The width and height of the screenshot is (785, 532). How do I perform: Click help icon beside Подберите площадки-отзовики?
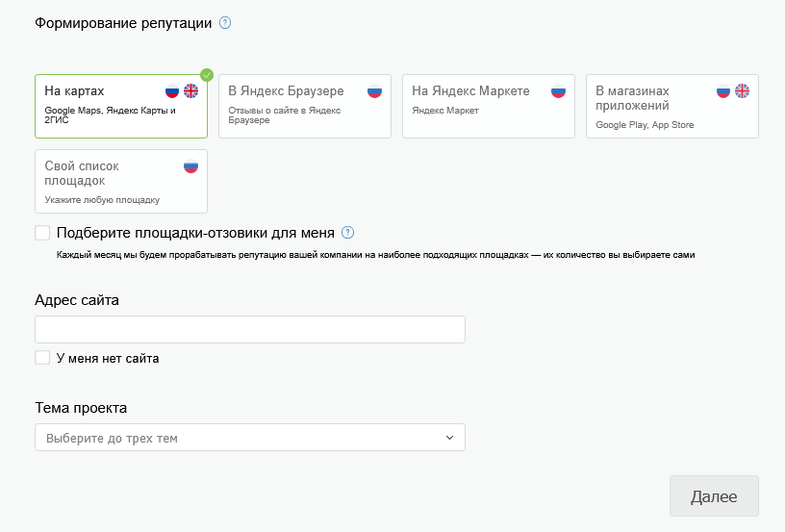pos(348,233)
